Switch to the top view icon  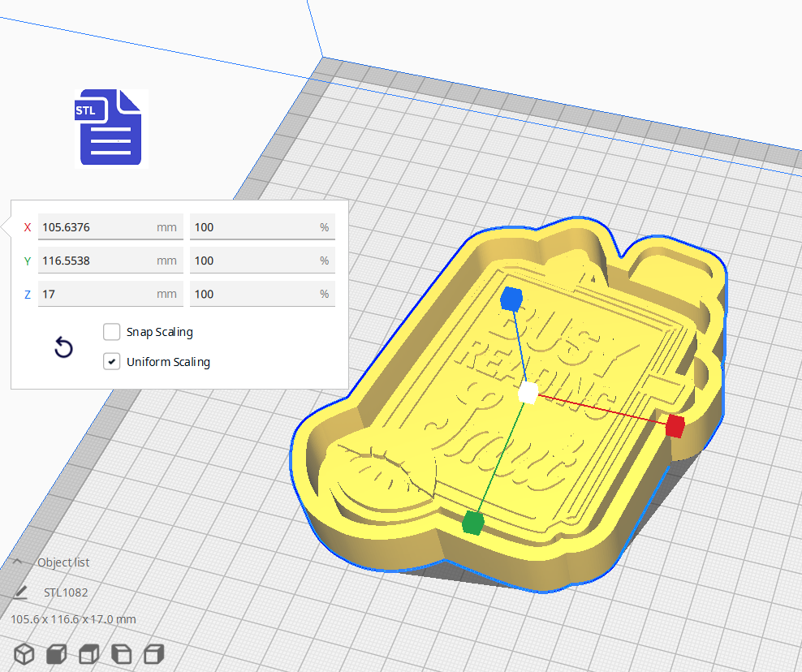click(x=88, y=654)
